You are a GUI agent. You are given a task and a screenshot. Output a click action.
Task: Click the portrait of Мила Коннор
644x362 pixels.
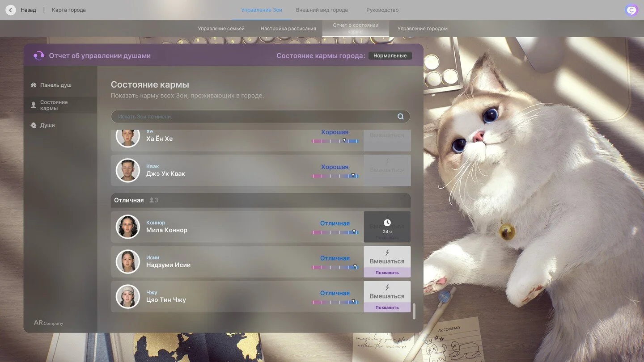point(128,227)
